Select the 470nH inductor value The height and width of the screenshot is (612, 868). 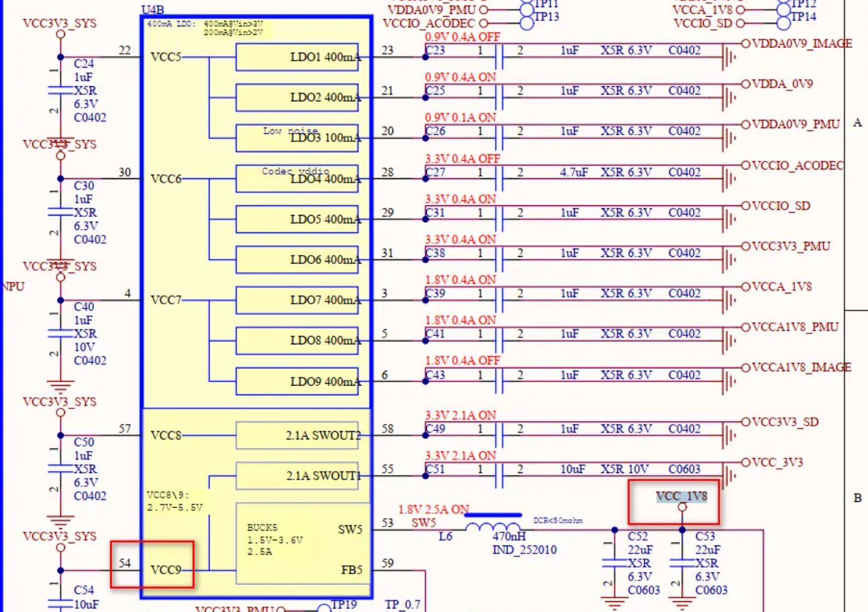click(x=509, y=536)
